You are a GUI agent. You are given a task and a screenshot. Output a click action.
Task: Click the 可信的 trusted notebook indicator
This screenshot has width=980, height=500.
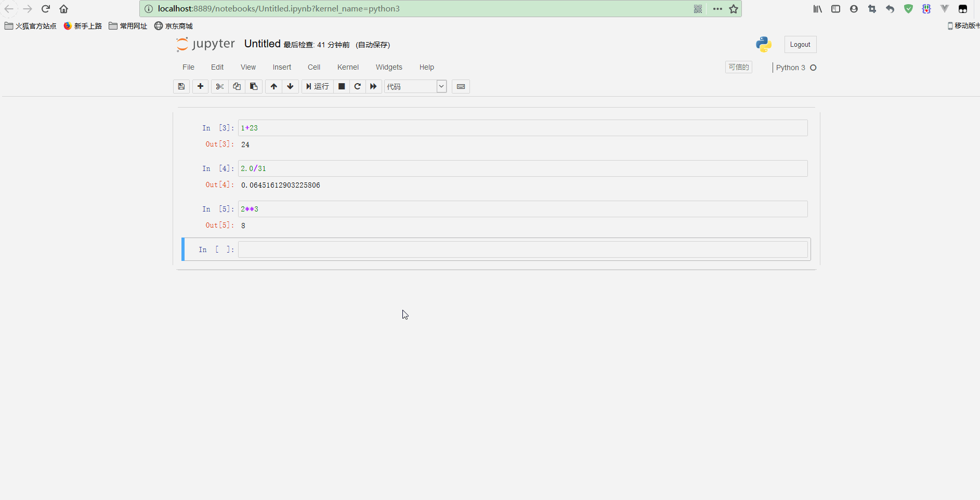tap(739, 67)
